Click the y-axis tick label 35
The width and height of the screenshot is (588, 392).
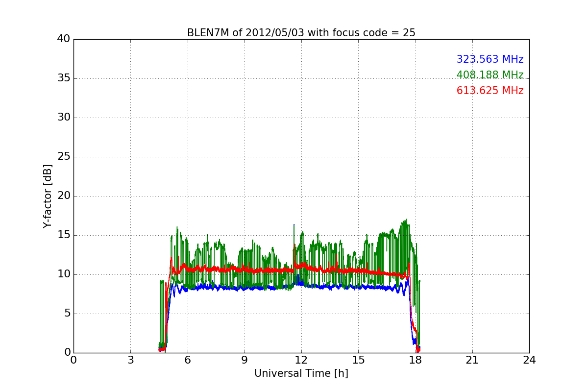[x=63, y=78]
